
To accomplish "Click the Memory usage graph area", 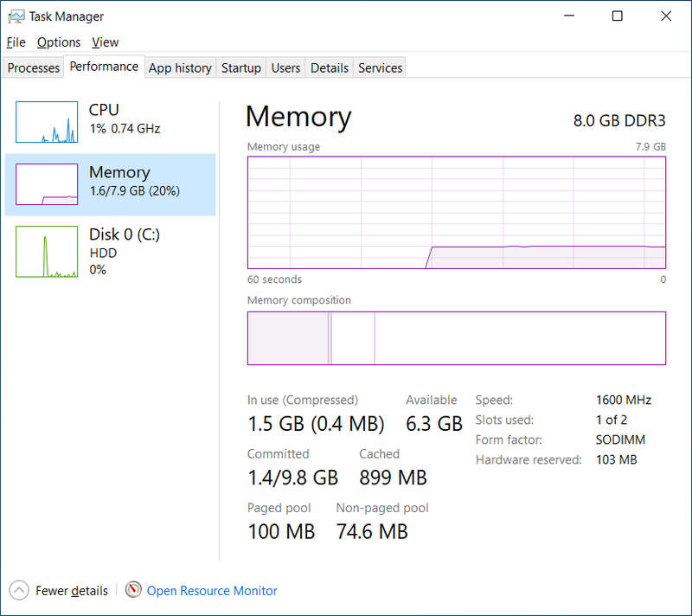I will tap(457, 212).
